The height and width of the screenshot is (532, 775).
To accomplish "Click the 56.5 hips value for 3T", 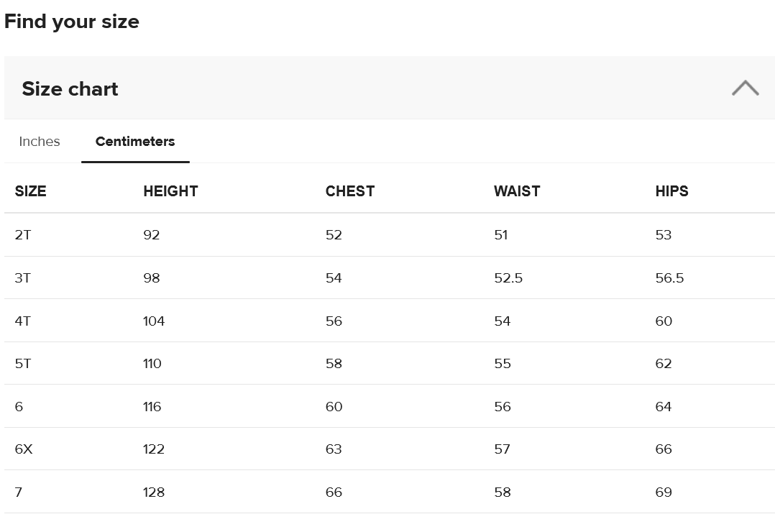I will [x=669, y=278].
